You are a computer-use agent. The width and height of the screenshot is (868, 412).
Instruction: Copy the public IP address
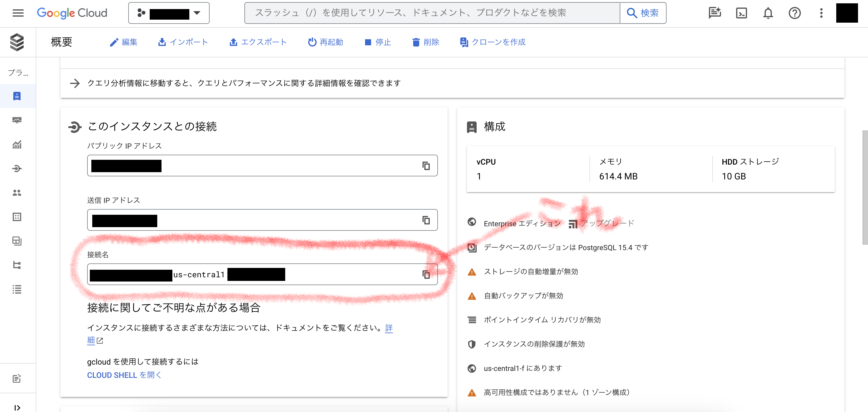tap(426, 166)
